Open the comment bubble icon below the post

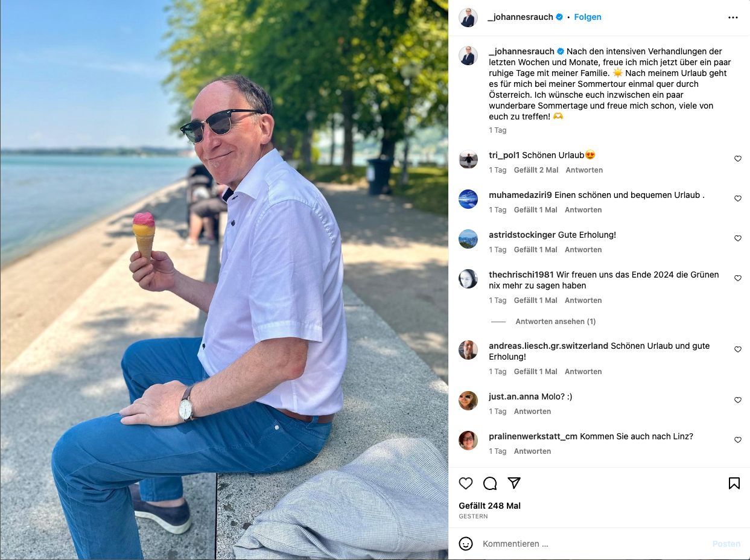tap(490, 483)
